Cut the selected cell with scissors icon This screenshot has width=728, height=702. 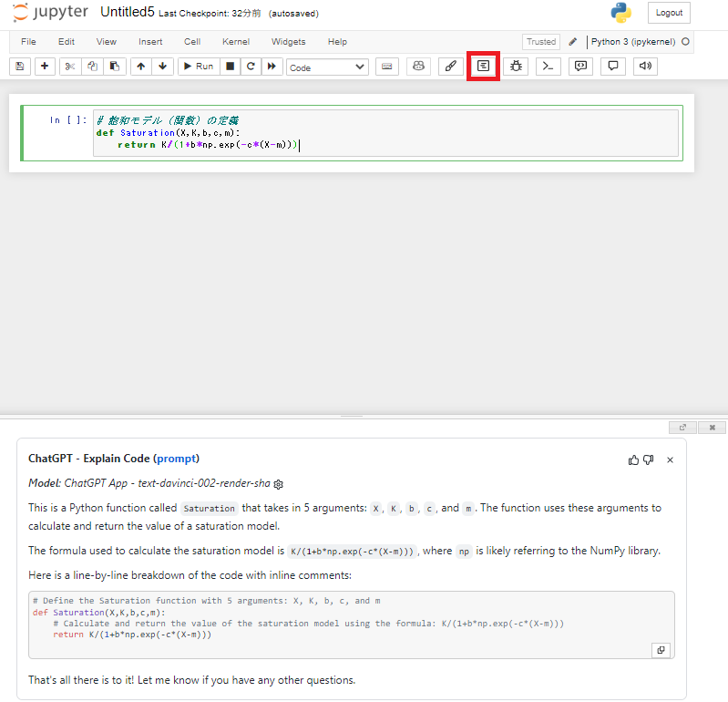[70, 67]
